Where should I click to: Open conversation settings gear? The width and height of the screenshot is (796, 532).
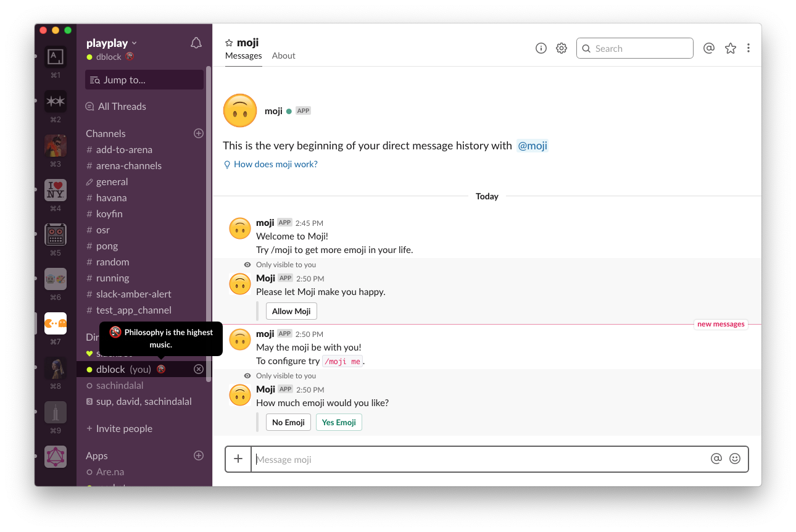click(x=562, y=48)
